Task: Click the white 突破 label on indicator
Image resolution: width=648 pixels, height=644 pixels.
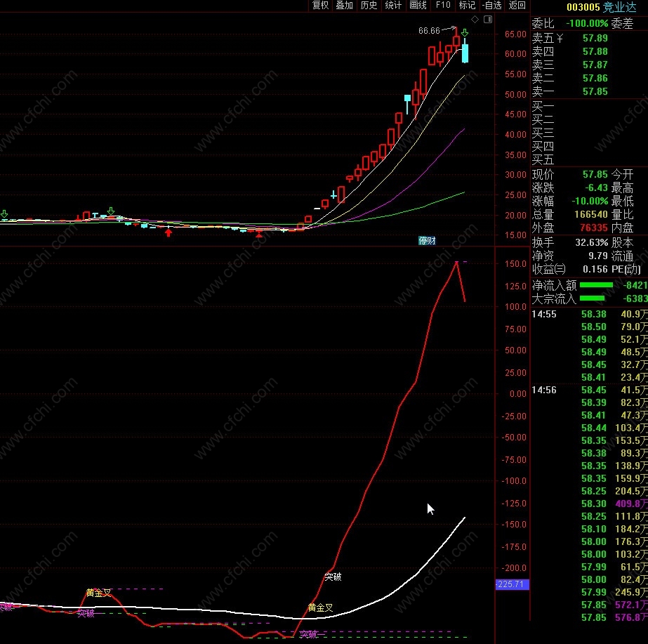Action: (333, 577)
